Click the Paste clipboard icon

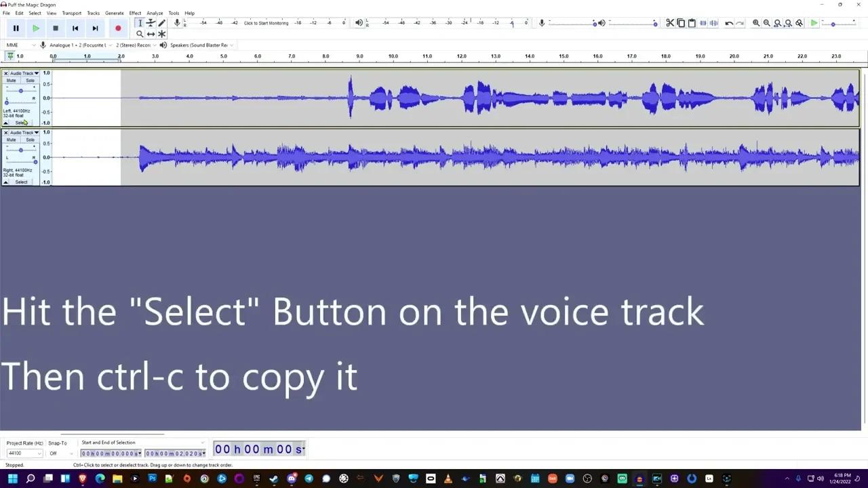pyautogui.click(x=692, y=23)
